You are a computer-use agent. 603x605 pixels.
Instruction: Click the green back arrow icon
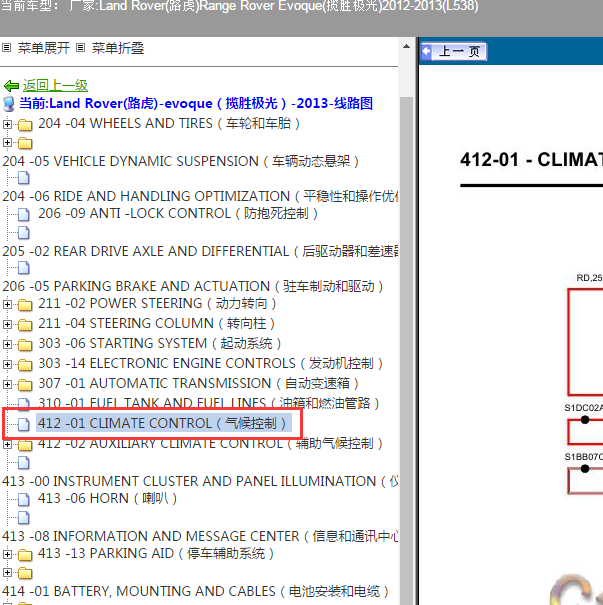click(x=12, y=86)
